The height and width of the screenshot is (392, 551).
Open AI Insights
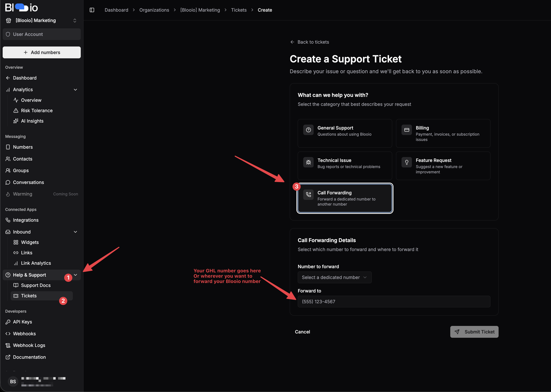pyautogui.click(x=32, y=121)
